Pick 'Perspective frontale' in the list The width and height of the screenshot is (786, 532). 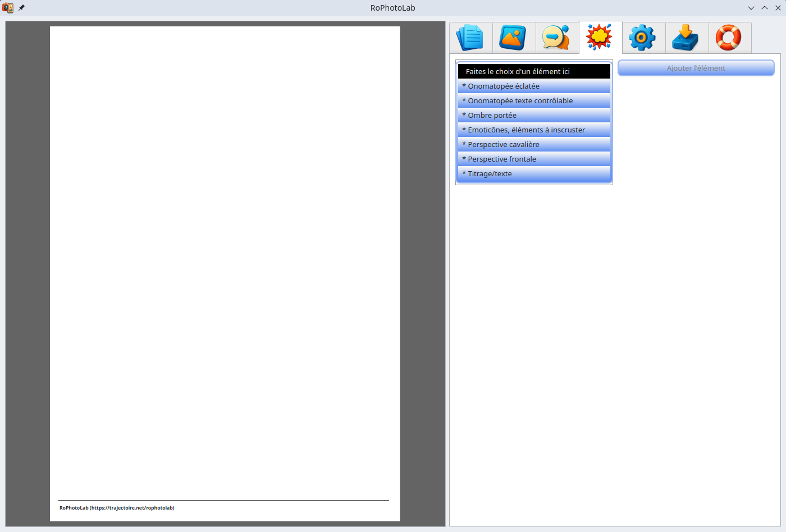pos(533,159)
